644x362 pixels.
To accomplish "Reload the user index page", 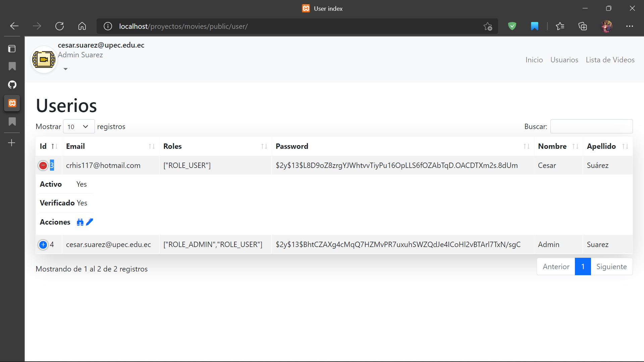I will tap(59, 26).
